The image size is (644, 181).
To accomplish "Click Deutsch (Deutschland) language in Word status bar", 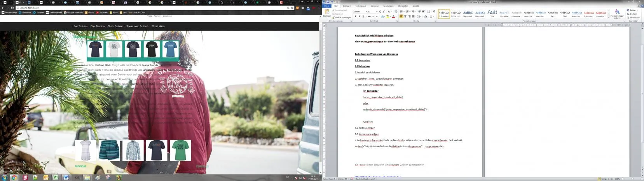I will pyautogui.click(x=365, y=179).
